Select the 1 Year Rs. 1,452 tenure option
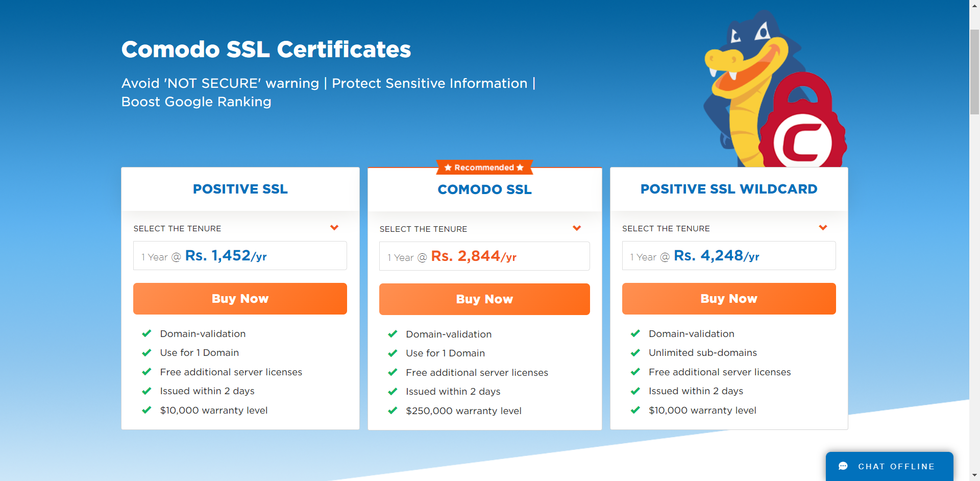This screenshot has width=980, height=481. coord(240,255)
